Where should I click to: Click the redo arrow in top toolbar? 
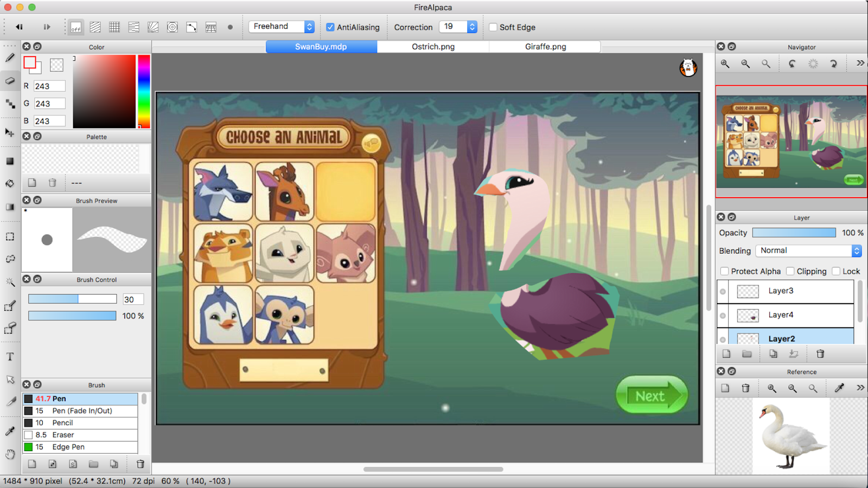tap(47, 27)
